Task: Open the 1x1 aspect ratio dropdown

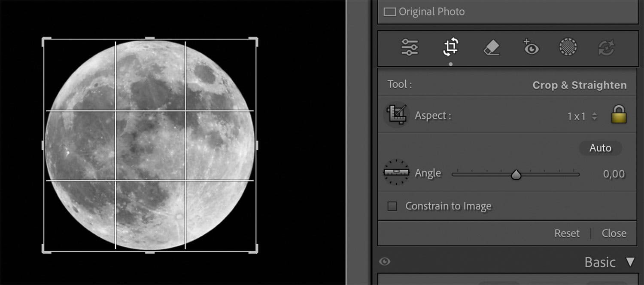Action: [x=582, y=116]
